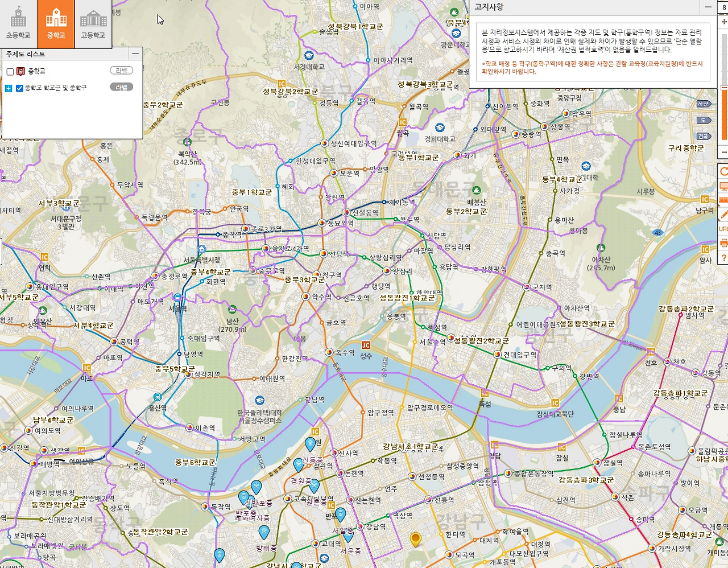
Task: Click the refresh map icon
Action: pyautogui.click(x=723, y=171)
